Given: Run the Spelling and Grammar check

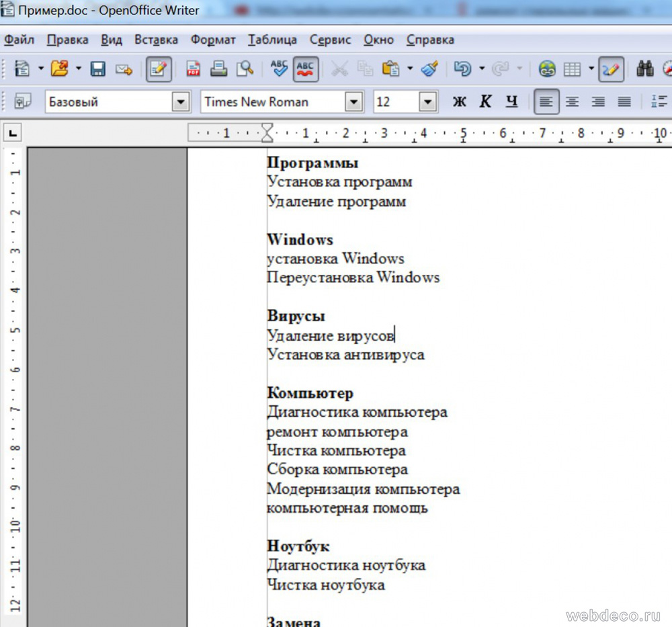Looking at the screenshot, I should pyautogui.click(x=279, y=69).
